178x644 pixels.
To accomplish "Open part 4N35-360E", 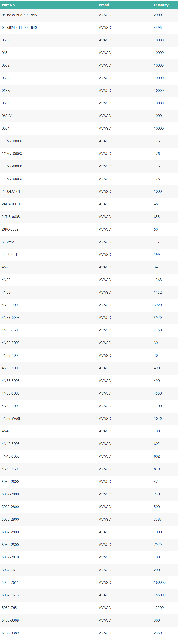I will [x=11, y=330].
